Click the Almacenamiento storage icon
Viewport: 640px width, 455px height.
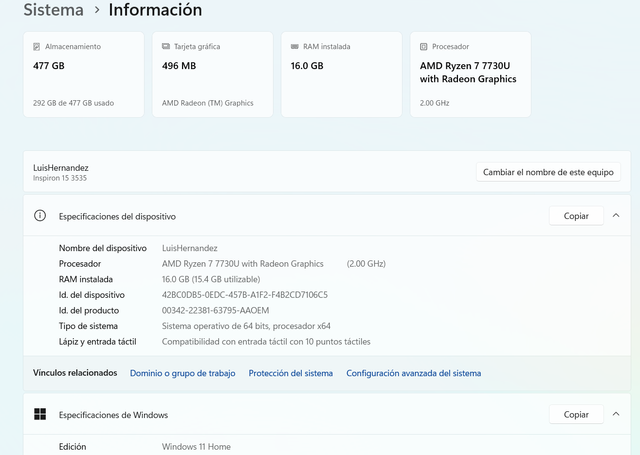point(36,47)
